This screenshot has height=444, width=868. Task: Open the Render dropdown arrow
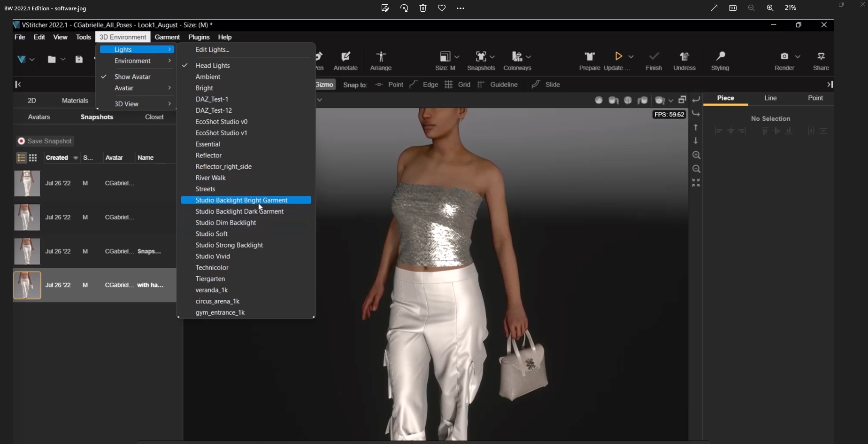click(798, 57)
